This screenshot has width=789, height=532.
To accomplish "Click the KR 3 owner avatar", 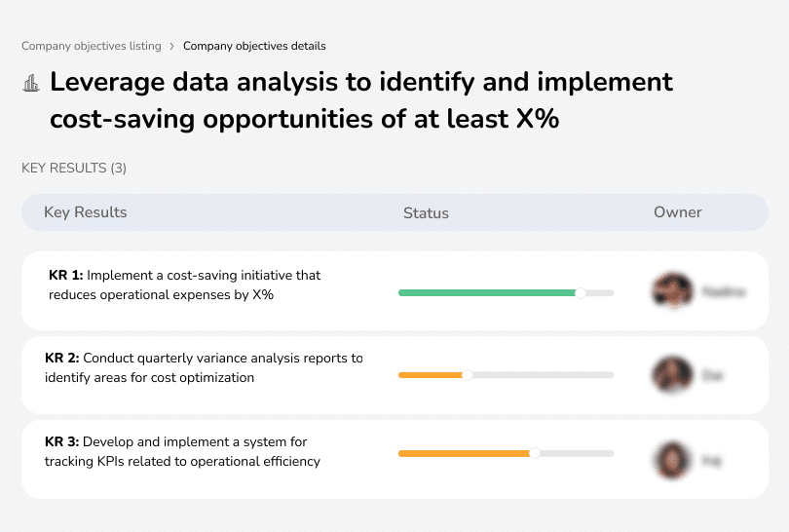I will [672, 459].
